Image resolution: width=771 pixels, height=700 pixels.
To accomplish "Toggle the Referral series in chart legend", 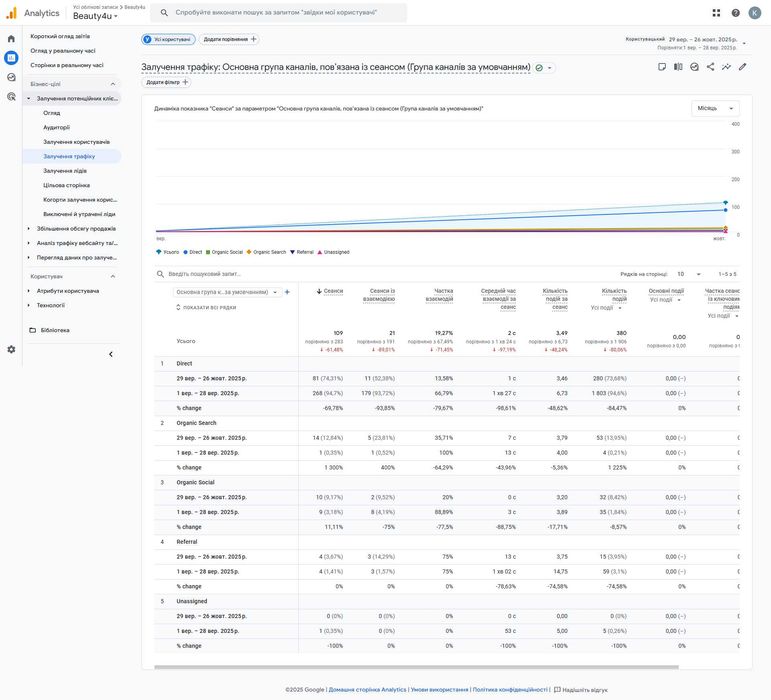I will (304, 252).
